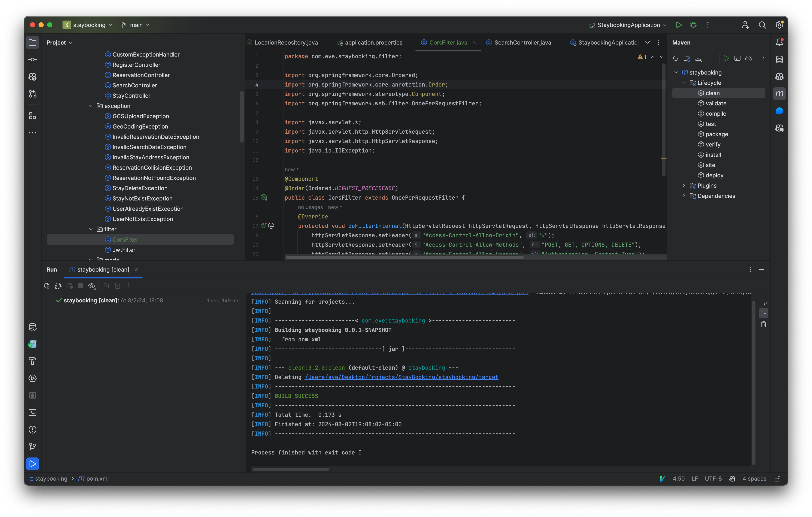The width and height of the screenshot is (812, 517).
Task: Click the Debug StaybookingApplication bug icon
Action: point(693,25)
